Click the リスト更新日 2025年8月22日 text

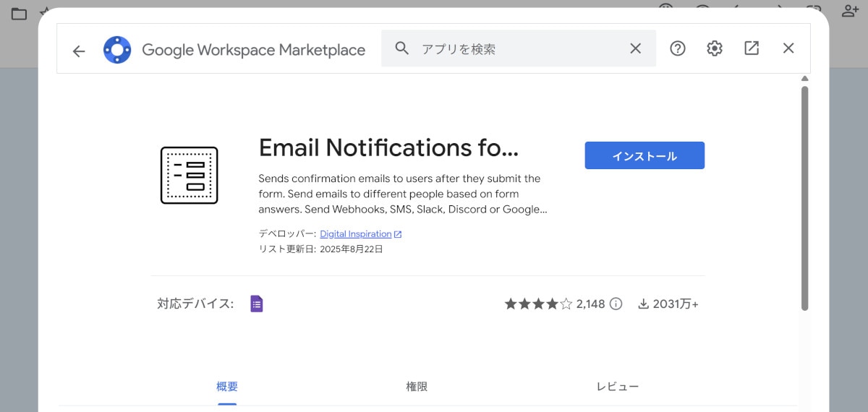(320, 249)
